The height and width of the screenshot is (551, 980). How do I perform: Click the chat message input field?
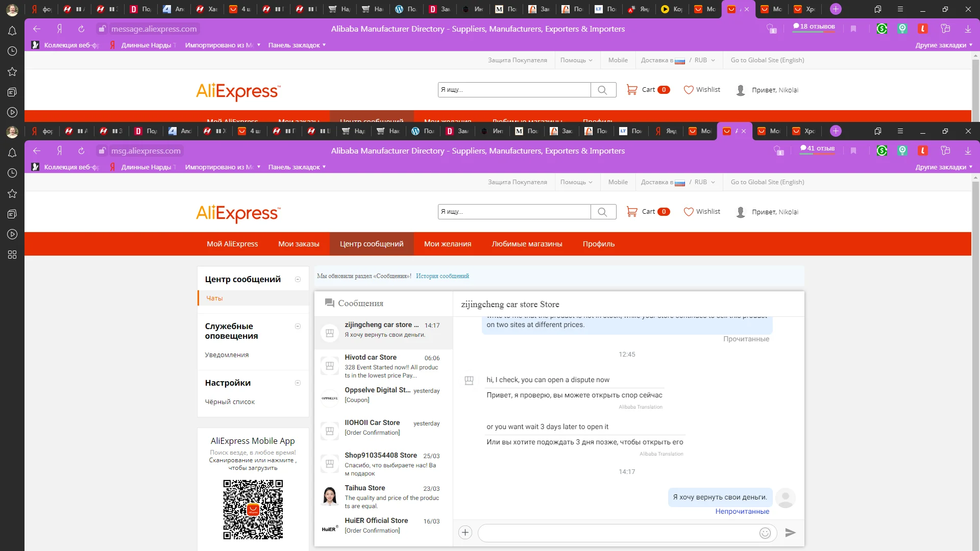coord(618,533)
